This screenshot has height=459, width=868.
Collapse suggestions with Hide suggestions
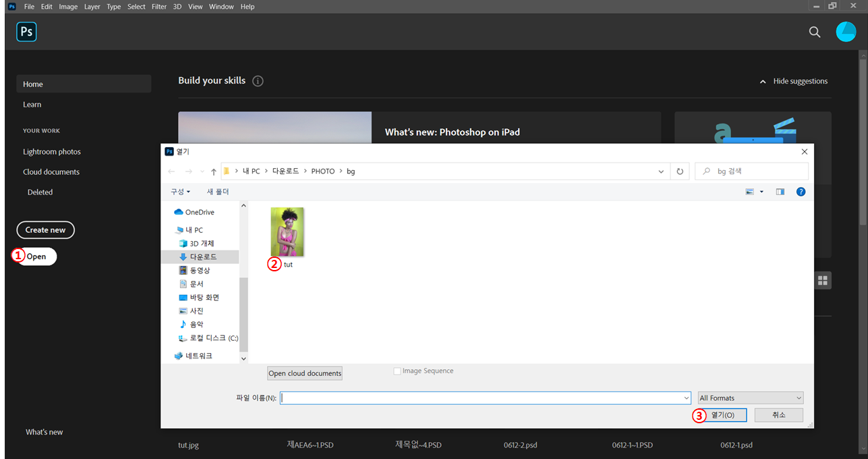(x=793, y=81)
